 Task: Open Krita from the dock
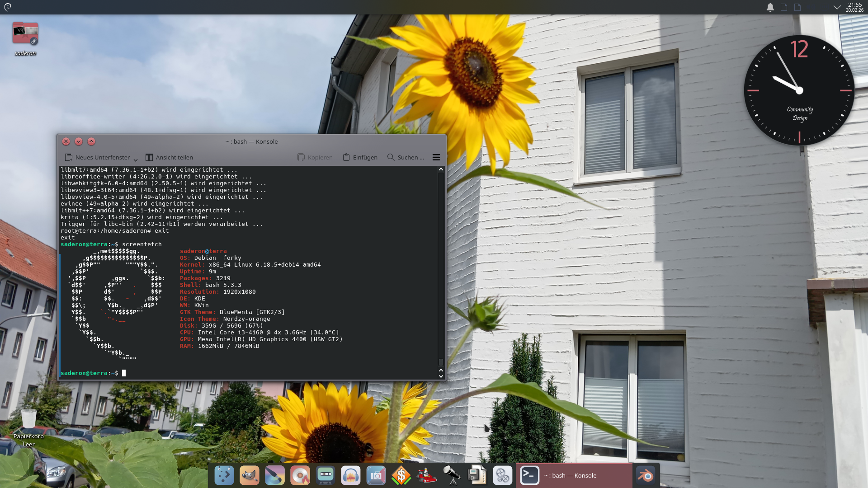[274, 475]
